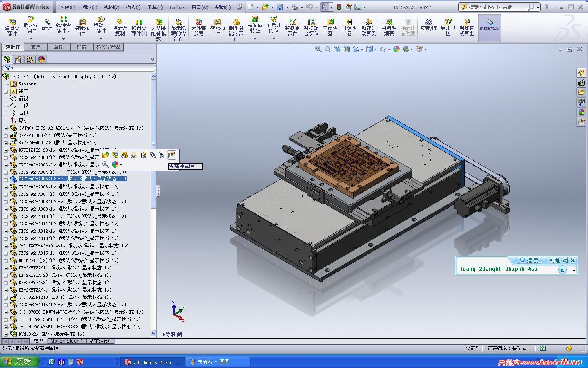Toggle 大型装配体模式 in the toolbar
Image resolution: width=588 pixels, height=368 pixels.
(158, 29)
